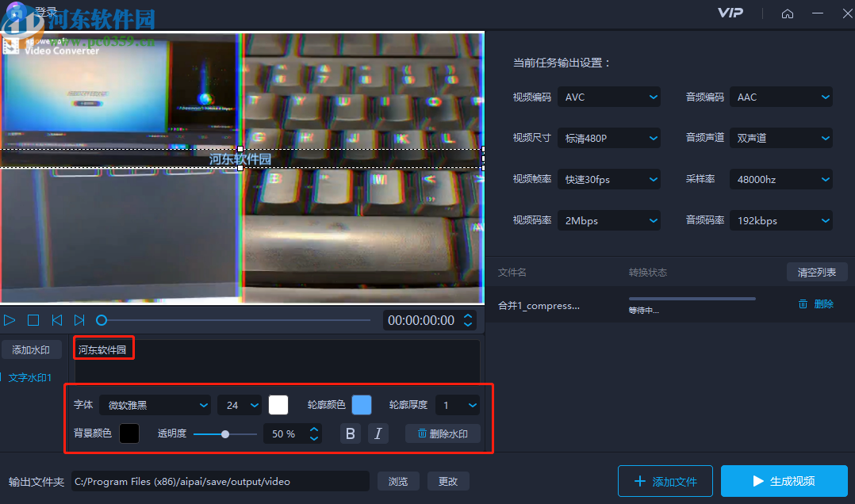
Task: Click the Play preview icon
Action: pyautogui.click(x=10, y=319)
